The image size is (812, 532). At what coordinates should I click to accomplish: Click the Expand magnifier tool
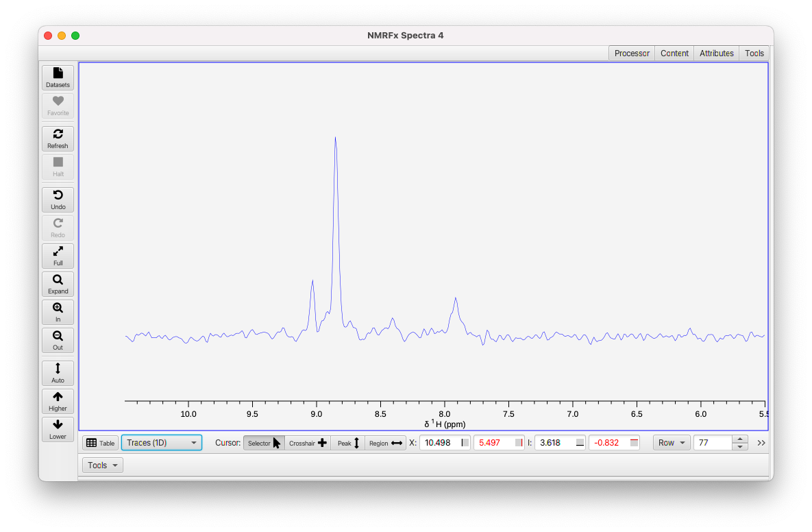[x=58, y=284]
